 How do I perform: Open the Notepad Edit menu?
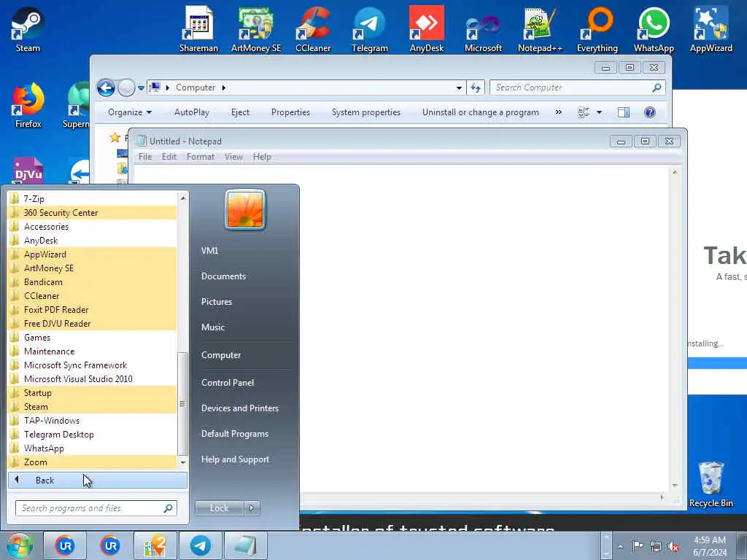click(169, 157)
